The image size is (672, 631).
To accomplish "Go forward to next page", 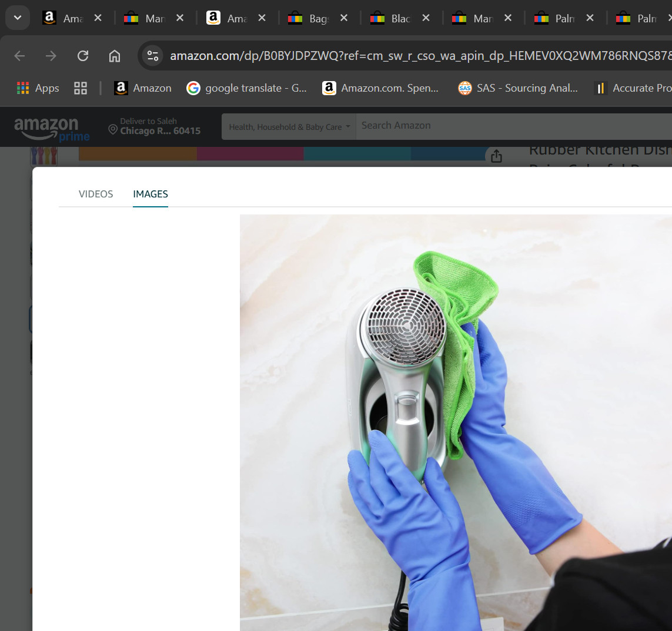I will (51, 56).
